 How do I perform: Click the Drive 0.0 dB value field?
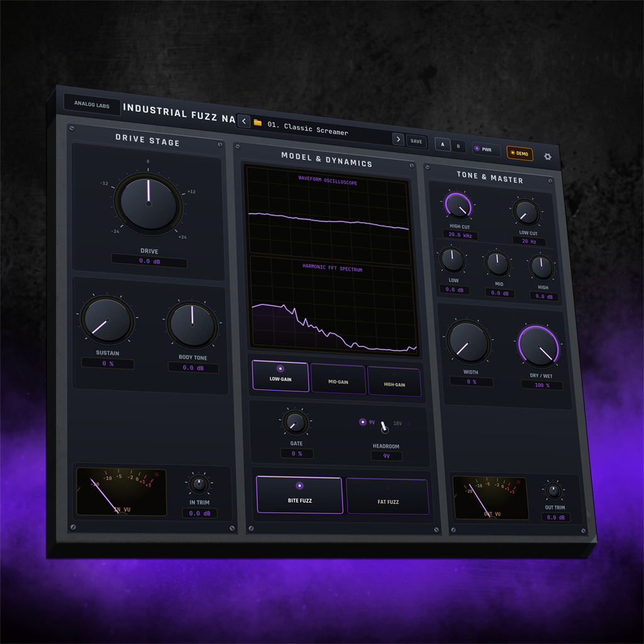pyautogui.click(x=150, y=261)
